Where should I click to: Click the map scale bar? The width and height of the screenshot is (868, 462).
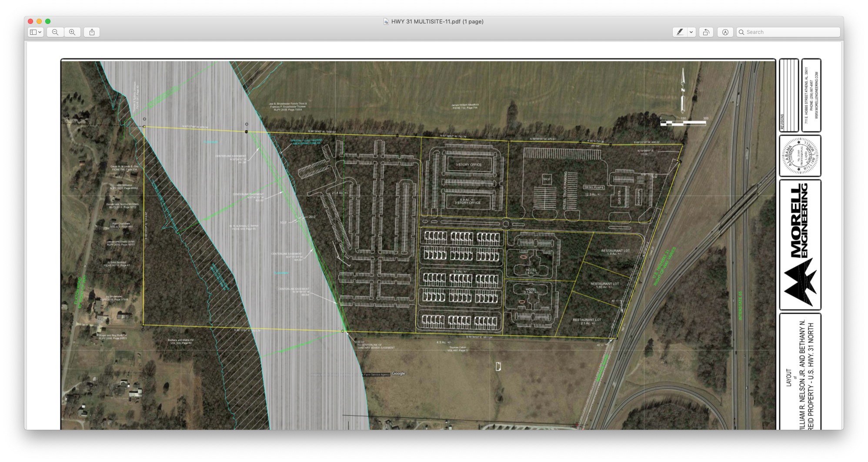pos(683,123)
